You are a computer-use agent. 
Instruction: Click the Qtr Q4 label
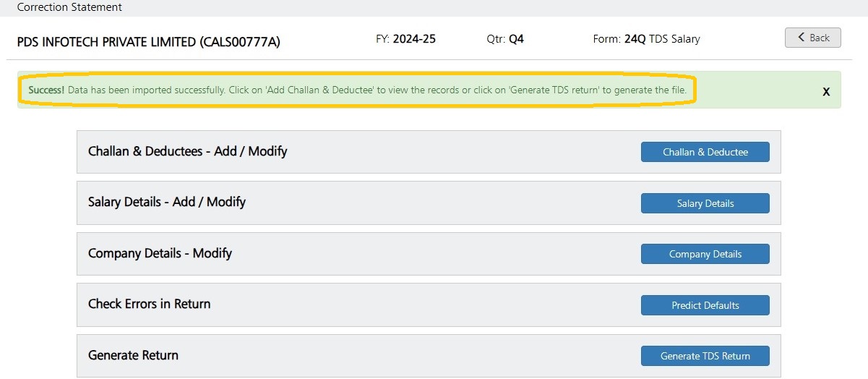tap(504, 39)
